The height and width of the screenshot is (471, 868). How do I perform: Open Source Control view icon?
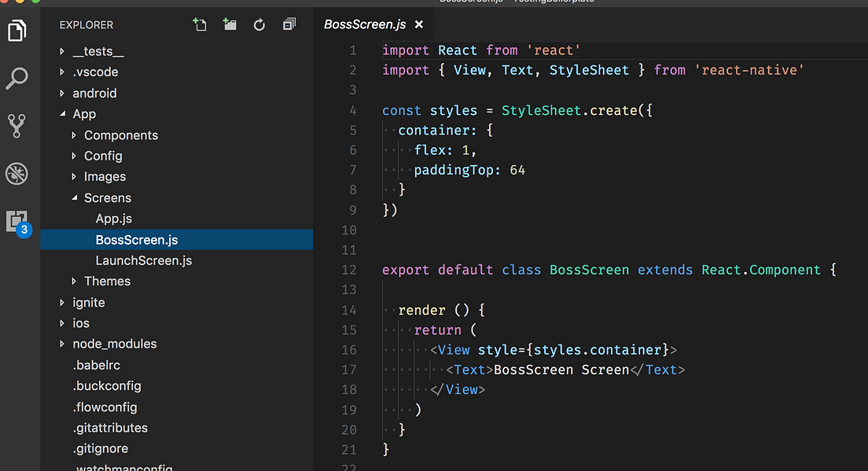[x=17, y=126]
